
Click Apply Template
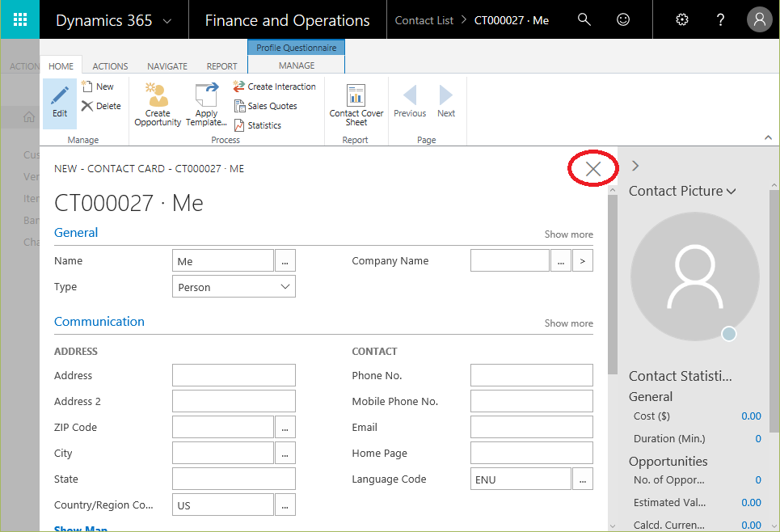(x=206, y=104)
